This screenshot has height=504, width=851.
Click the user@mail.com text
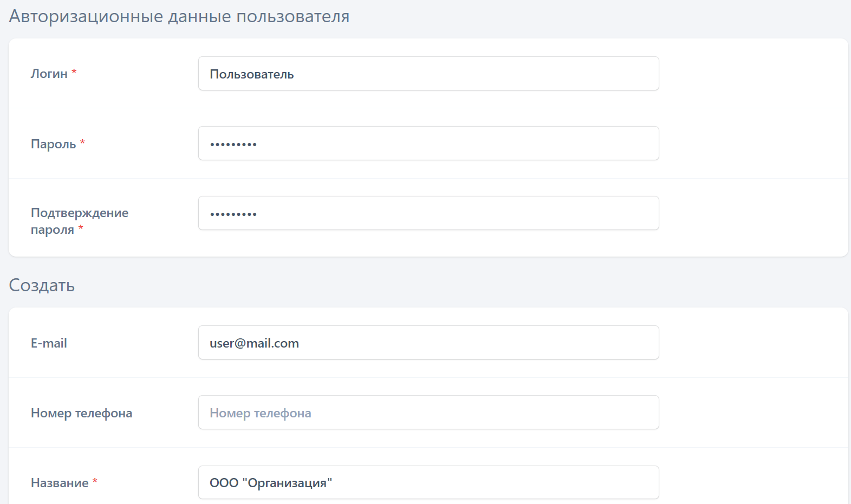[254, 343]
